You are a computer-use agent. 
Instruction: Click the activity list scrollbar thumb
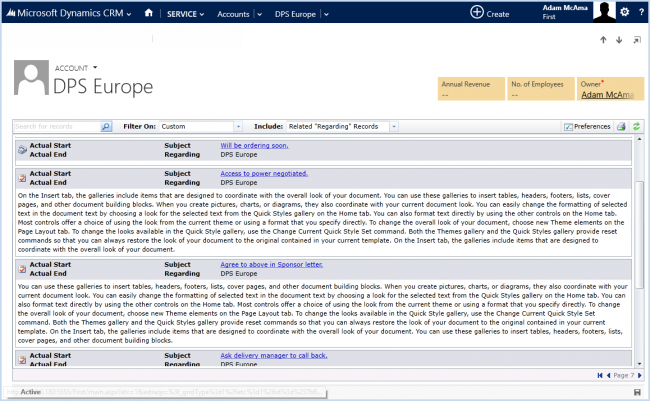tap(639, 234)
